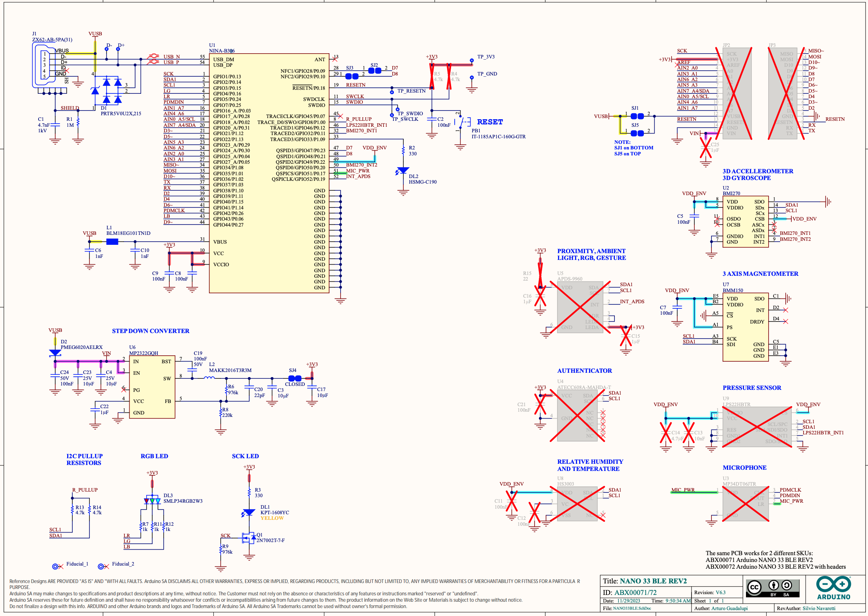868x616 pixels.
Task: Select the SJ3 solder jumper pads
Action: 352,76
